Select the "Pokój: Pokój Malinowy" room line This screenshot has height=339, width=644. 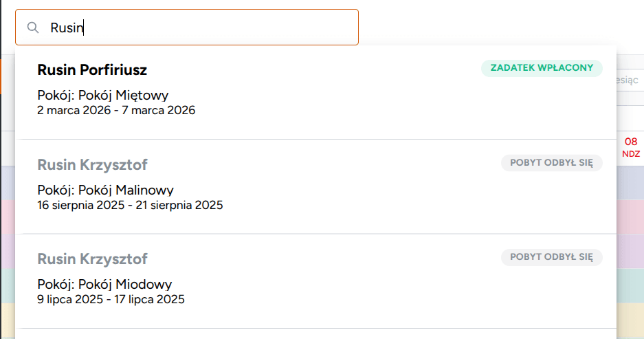tap(105, 190)
